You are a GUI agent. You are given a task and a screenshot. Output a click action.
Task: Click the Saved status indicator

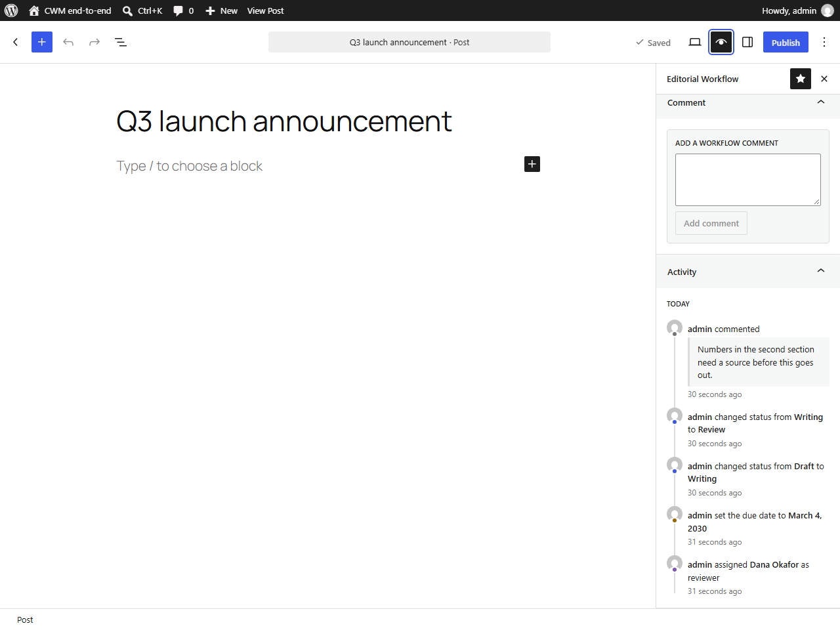tap(653, 43)
